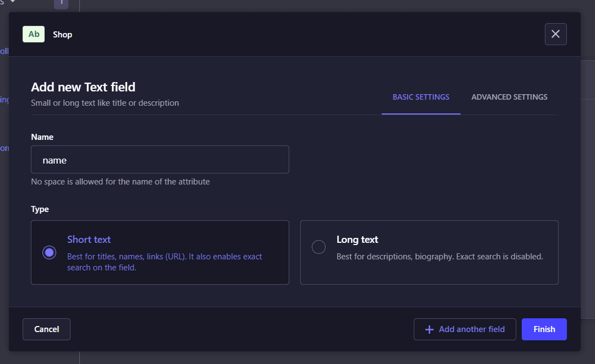Click the plus icon beside Add another field

[430, 329]
